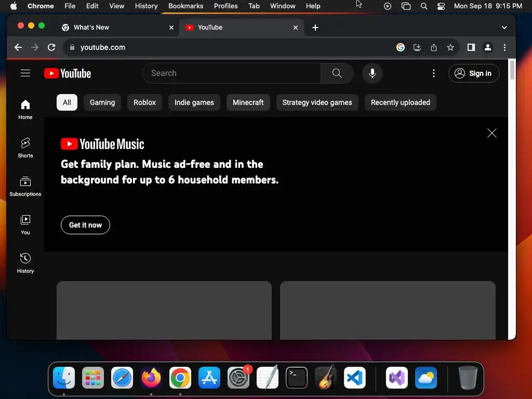Viewport: 532px width, 399px height.
Task: Open the Edit menu
Action: (92, 6)
